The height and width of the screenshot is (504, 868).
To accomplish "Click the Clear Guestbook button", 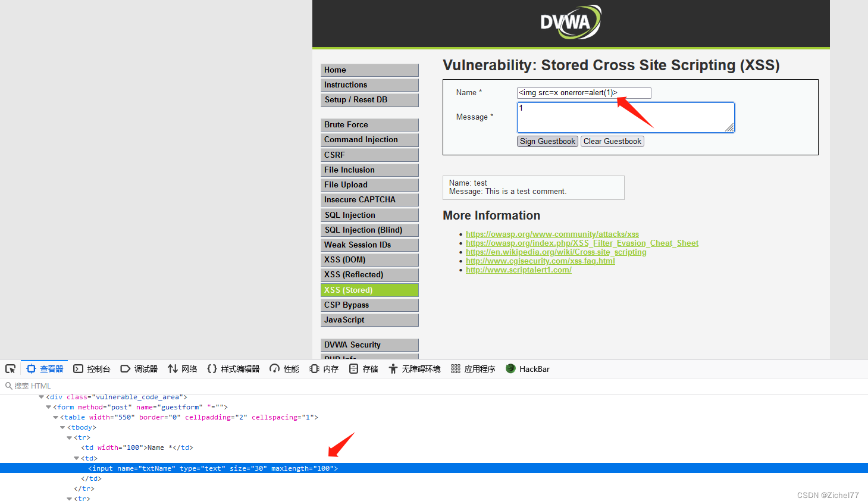I will [x=612, y=141].
